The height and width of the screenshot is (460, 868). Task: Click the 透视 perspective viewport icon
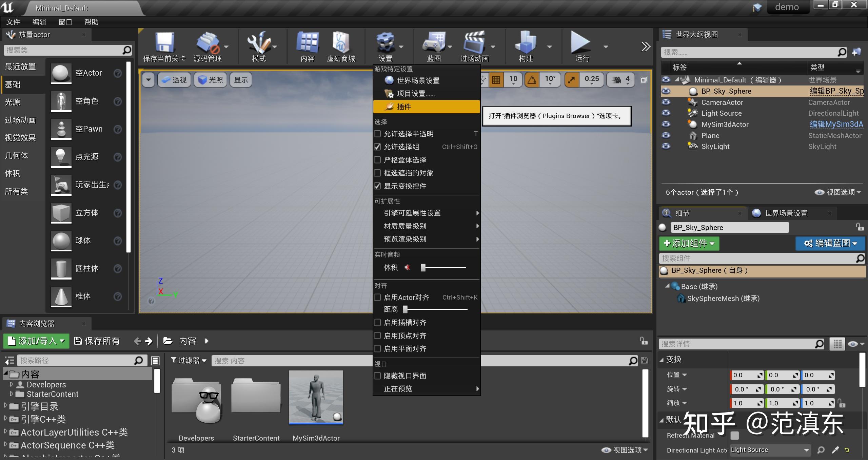click(174, 80)
